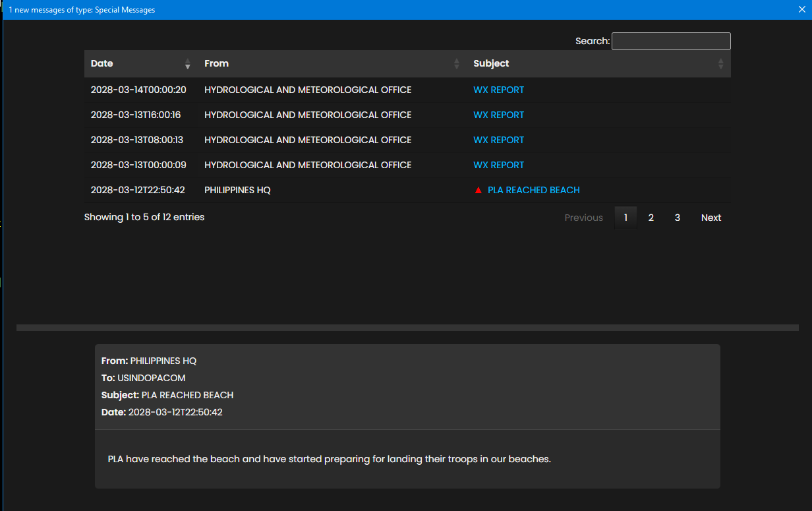Click the red alert triangle beside PLA REACHED BEACH

[478, 190]
